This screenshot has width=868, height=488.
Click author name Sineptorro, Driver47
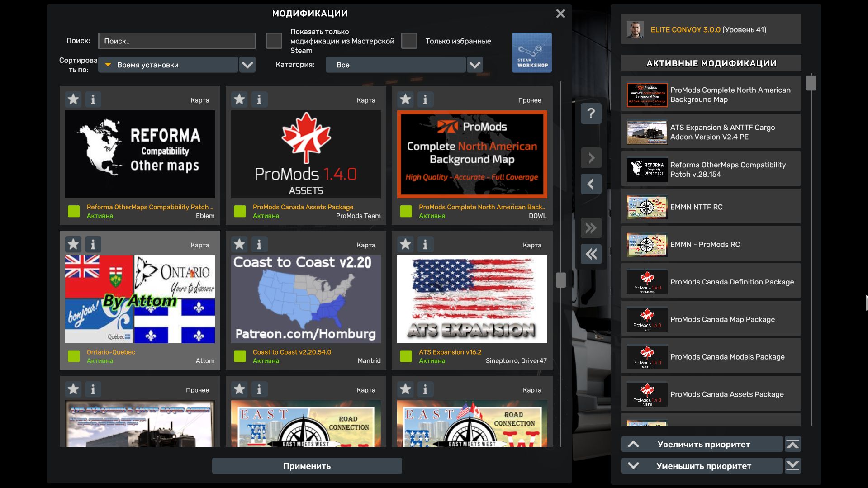(516, 361)
